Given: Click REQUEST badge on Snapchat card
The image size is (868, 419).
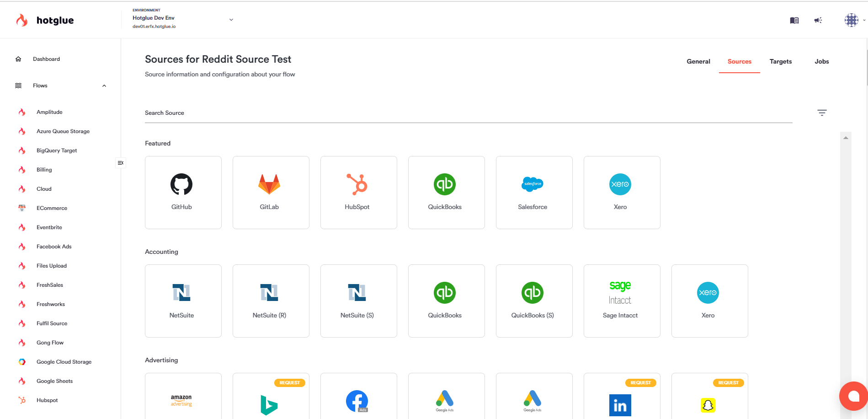Looking at the screenshot, I should coord(728,383).
